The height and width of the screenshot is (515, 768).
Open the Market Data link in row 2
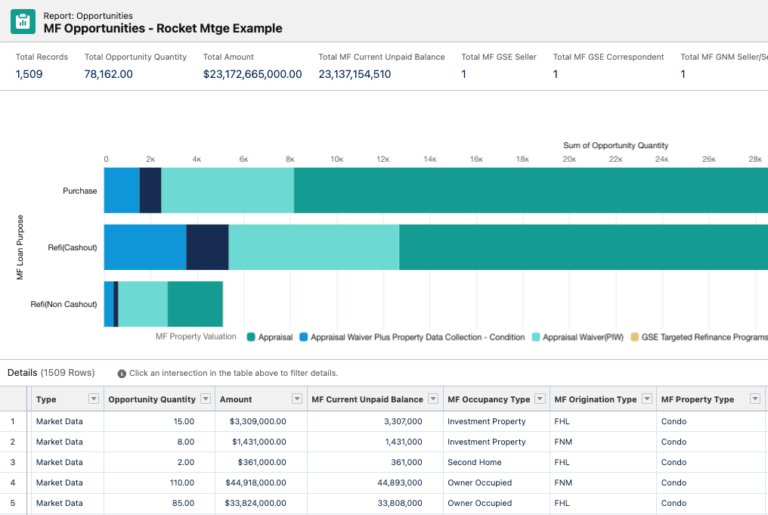(x=59, y=442)
